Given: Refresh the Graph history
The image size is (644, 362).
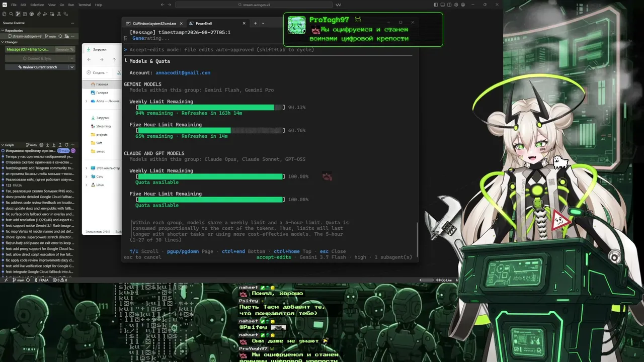Looking at the screenshot, I should [66, 145].
